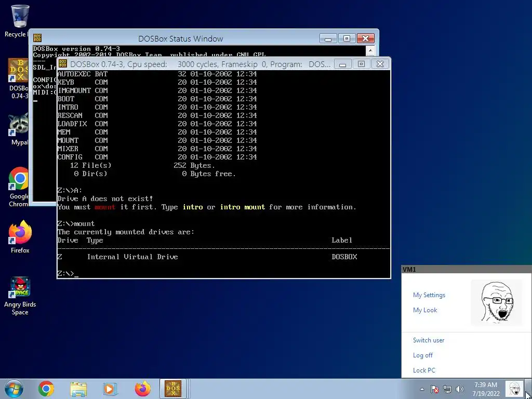
Task: Click the MOUNT COM file row
Action: click(157, 140)
